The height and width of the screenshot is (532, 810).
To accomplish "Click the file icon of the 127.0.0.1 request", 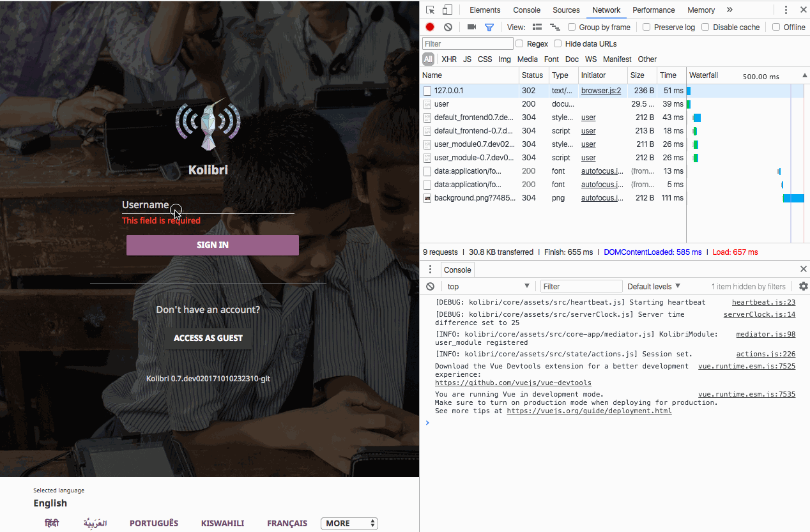I will click(427, 91).
